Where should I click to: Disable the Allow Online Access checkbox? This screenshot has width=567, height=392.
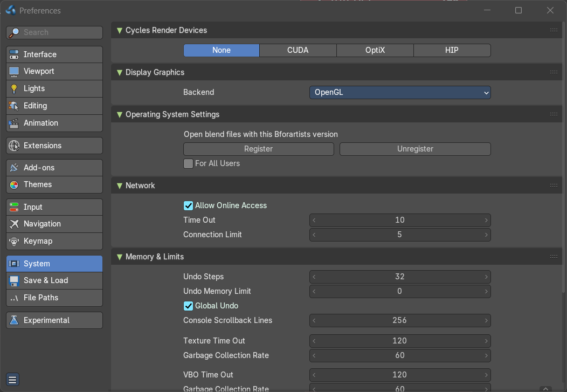(x=188, y=206)
